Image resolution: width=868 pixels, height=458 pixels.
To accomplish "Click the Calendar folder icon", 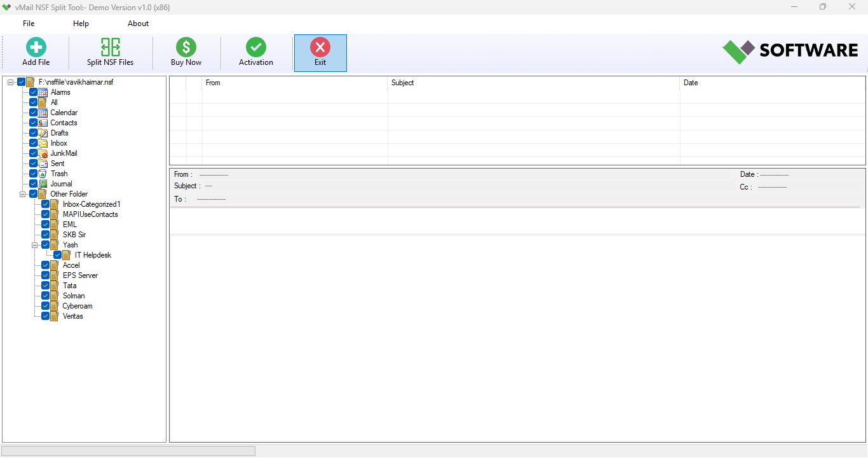I will point(43,113).
